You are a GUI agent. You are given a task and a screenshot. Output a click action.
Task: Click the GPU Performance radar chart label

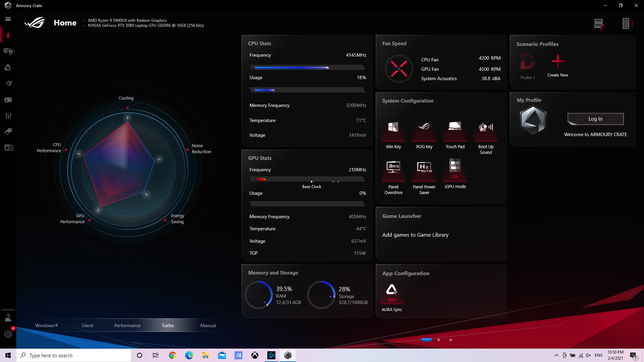[x=72, y=219]
